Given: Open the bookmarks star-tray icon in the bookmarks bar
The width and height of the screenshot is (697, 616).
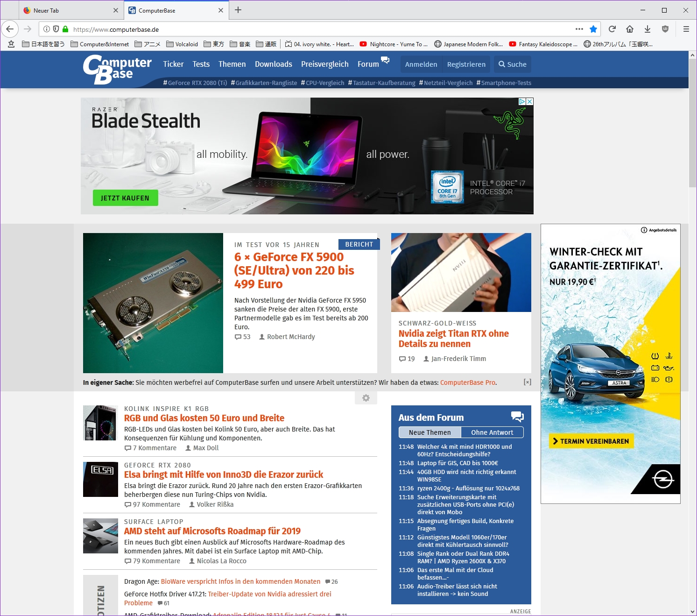Looking at the screenshot, I should [x=12, y=44].
